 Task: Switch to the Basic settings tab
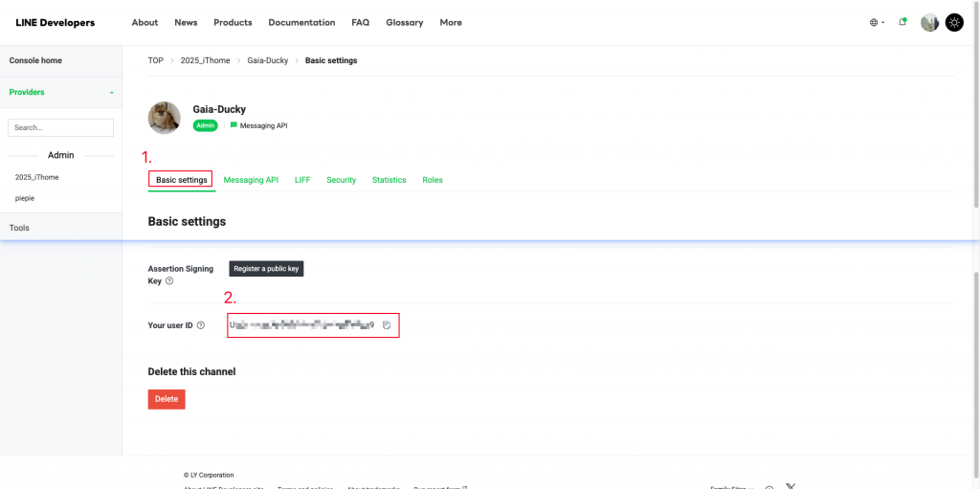tap(181, 180)
